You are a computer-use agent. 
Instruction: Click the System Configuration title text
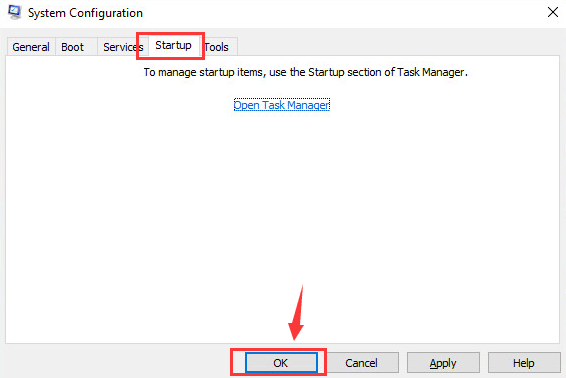tap(86, 13)
